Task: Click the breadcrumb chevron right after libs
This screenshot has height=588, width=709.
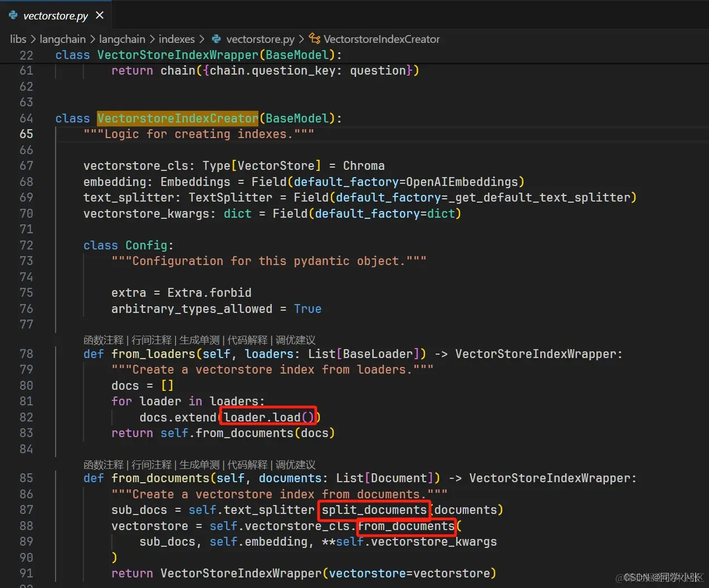Action: 33,39
